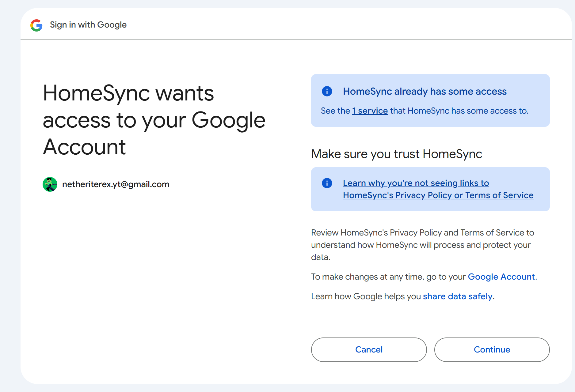Click the Google G logo

(36, 25)
